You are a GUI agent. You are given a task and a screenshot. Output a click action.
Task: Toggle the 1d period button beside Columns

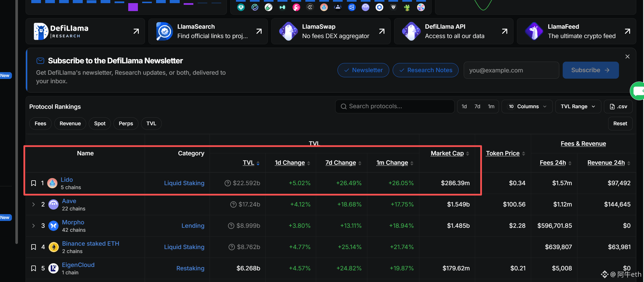click(x=464, y=106)
